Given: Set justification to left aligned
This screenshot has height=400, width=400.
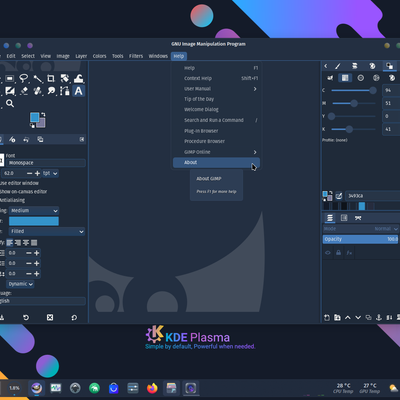Looking at the screenshot, I should click(x=10, y=243).
